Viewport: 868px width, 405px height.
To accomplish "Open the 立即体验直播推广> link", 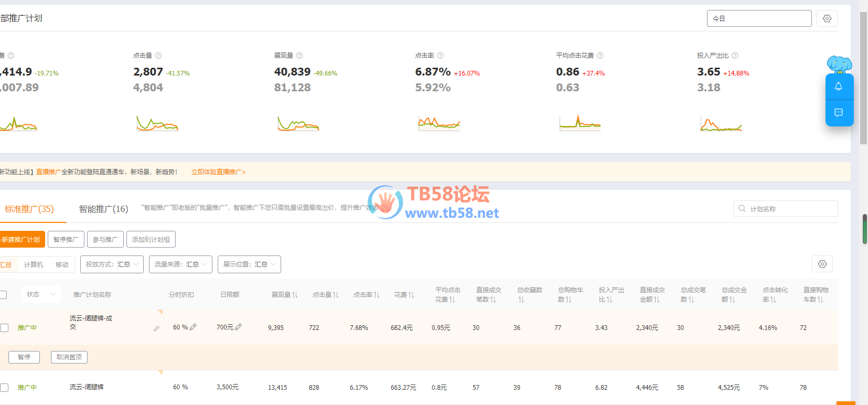I will coord(219,172).
